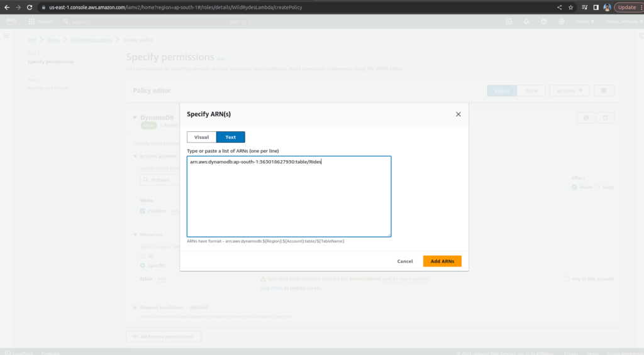This screenshot has height=355, width=644.
Task: Collapse the Resources section
Action: [135, 235]
